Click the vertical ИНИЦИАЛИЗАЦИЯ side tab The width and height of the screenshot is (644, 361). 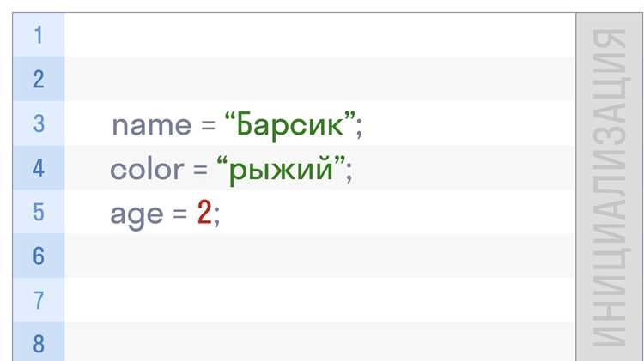tap(609, 187)
